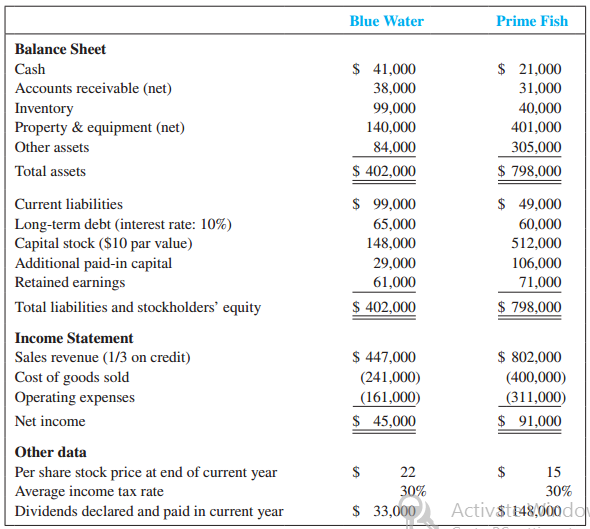The image size is (590, 529).
Task: Click the Income Statement heading
Action: (x=74, y=338)
